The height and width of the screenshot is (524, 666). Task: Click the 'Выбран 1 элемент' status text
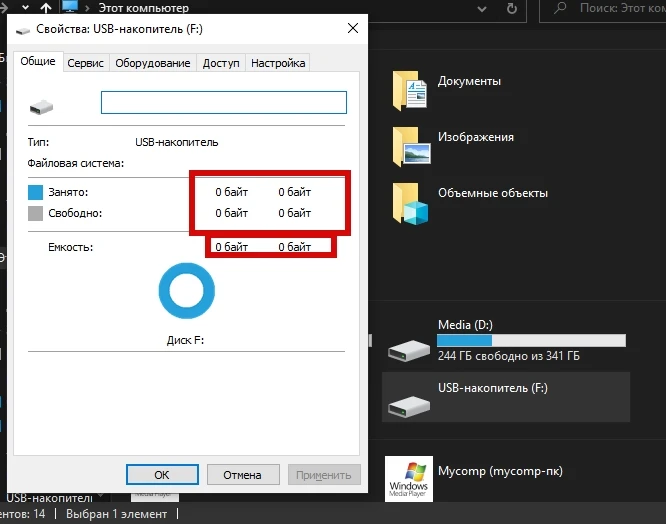[x=116, y=514]
